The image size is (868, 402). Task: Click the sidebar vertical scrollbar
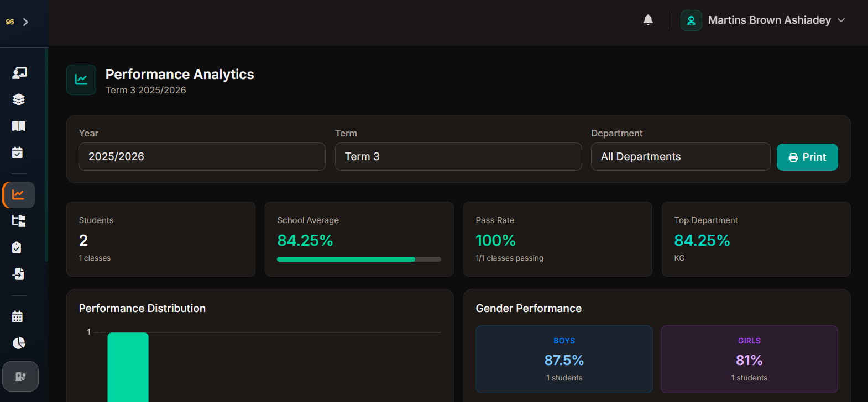coord(46,155)
